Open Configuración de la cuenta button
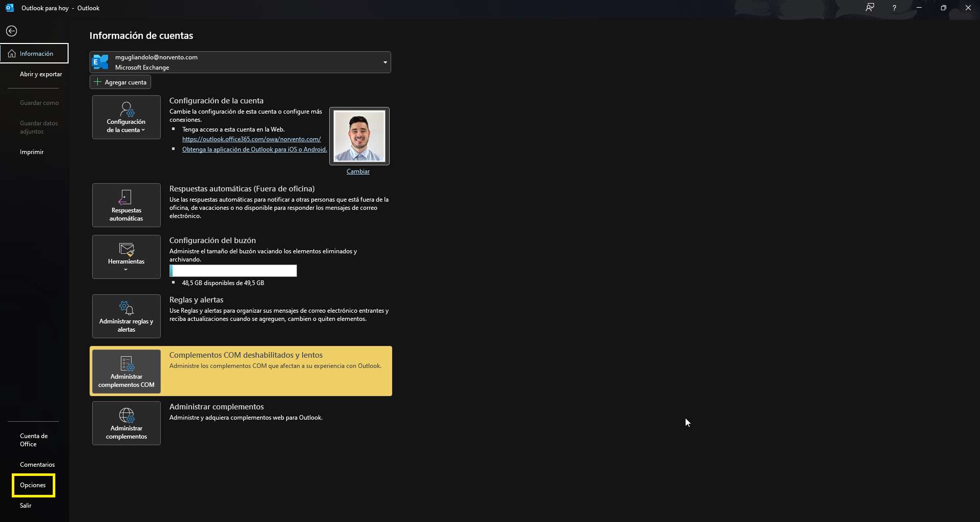980x522 pixels. [x=126, y=117]
